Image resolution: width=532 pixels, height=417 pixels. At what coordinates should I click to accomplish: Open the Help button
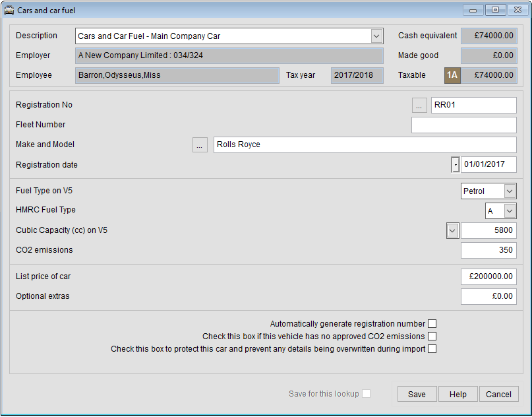[458, 393]
